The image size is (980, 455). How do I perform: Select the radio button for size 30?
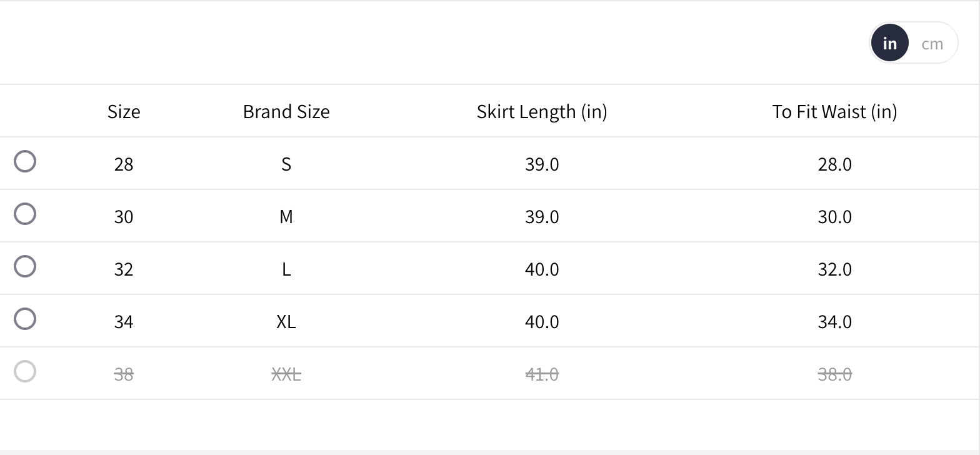tap(25, 214)
